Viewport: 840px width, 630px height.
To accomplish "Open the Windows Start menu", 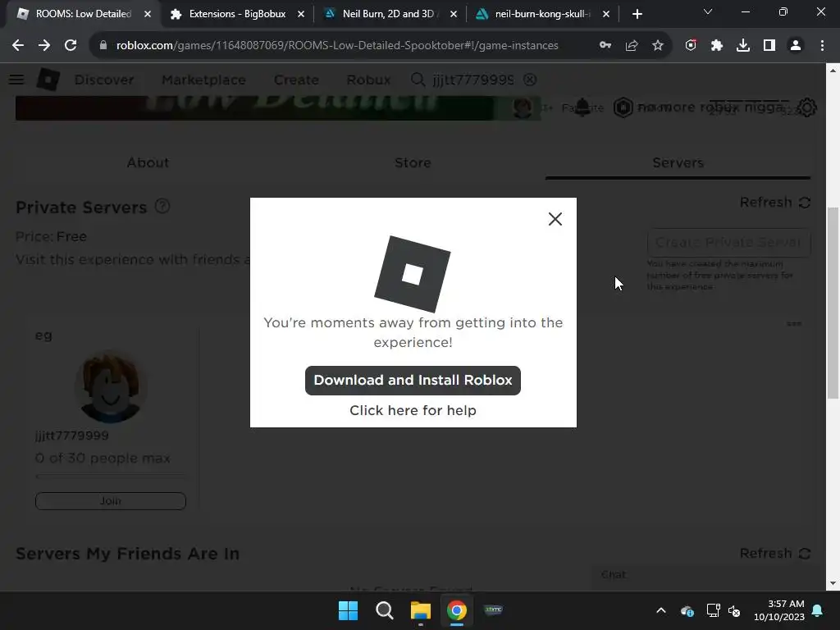I will click(x=348, y=610).
